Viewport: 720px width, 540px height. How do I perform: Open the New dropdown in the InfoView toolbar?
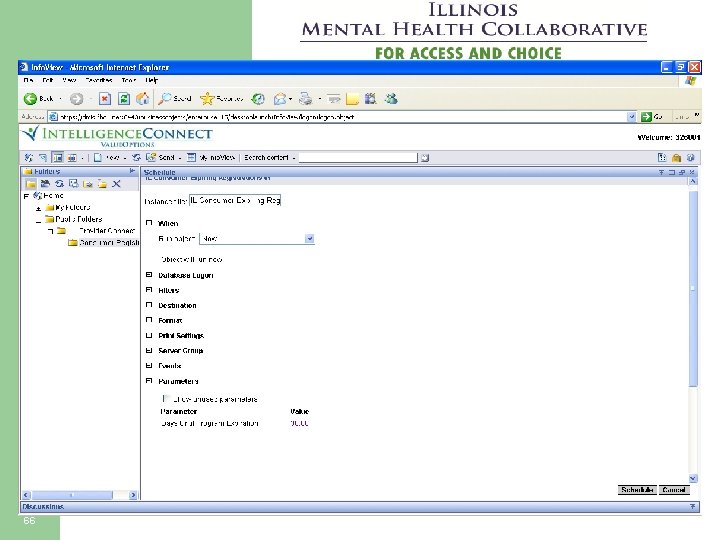[110, 158]
